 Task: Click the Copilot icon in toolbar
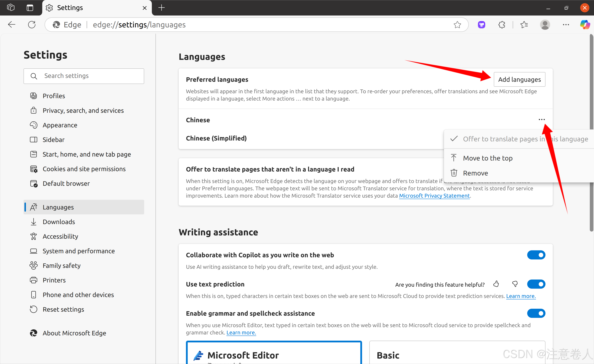click(x=585, y=25)
